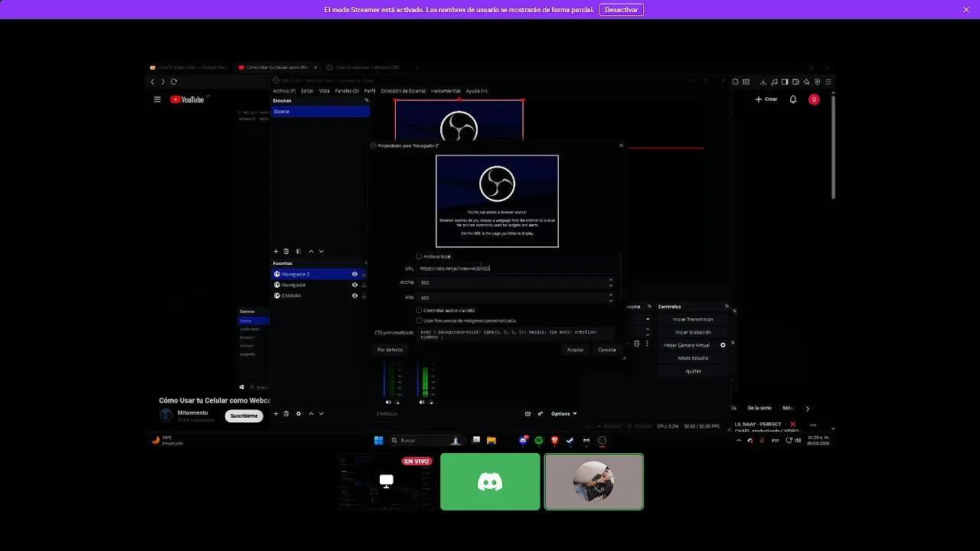Move the scene down in Escenas toolbar
980x551 pixels.
[321, 251]
